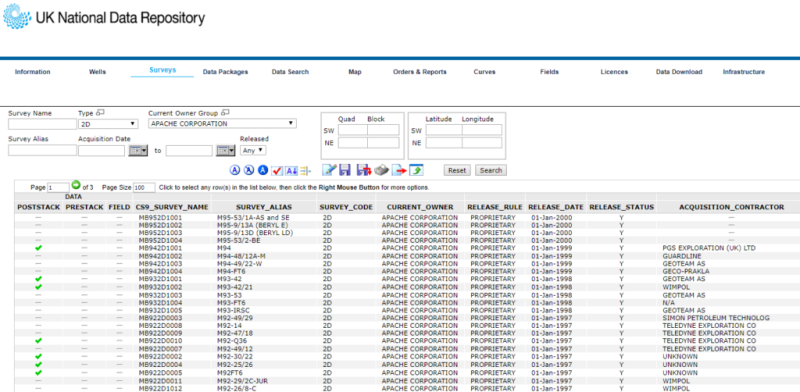The width and height of the screenshot is (800, 392).
Task: Click the pencil edit icon
Action: [329, 170]
